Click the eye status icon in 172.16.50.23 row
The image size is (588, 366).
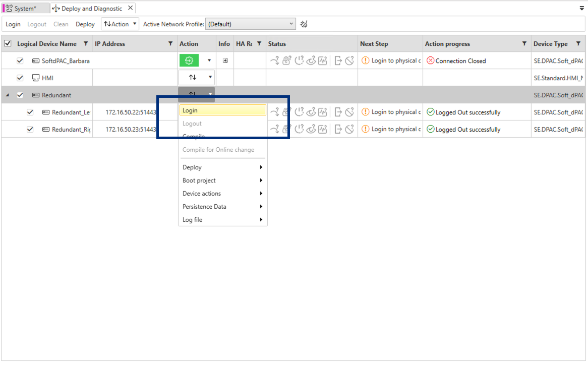311,129
